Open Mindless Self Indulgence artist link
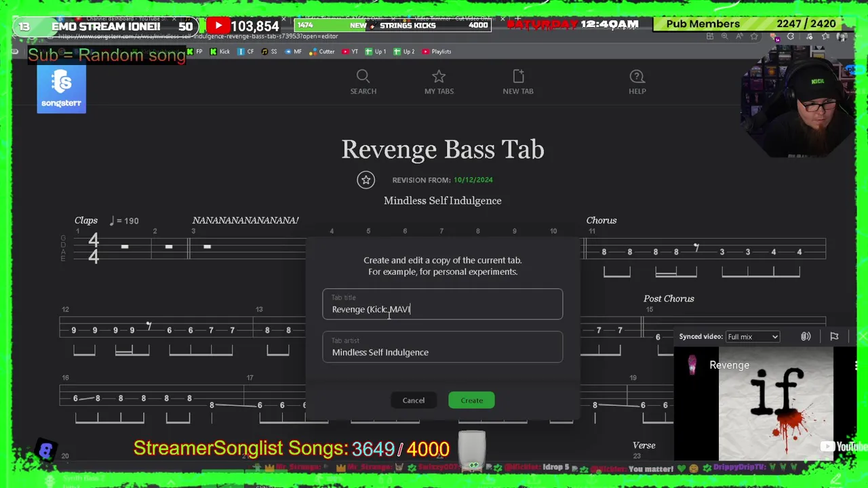Screen dimensions: 868x488 [442, 201]
